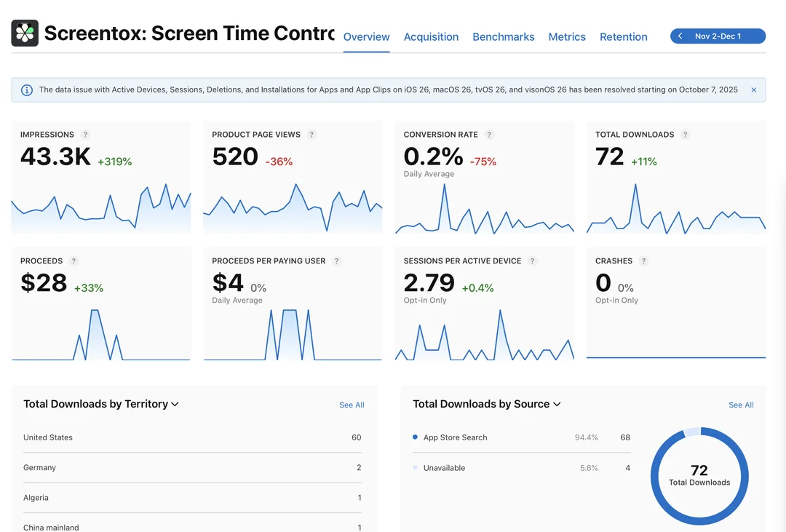Click the App Store Search legend dot
The image size is (786, 532).
tap(415, 437)
